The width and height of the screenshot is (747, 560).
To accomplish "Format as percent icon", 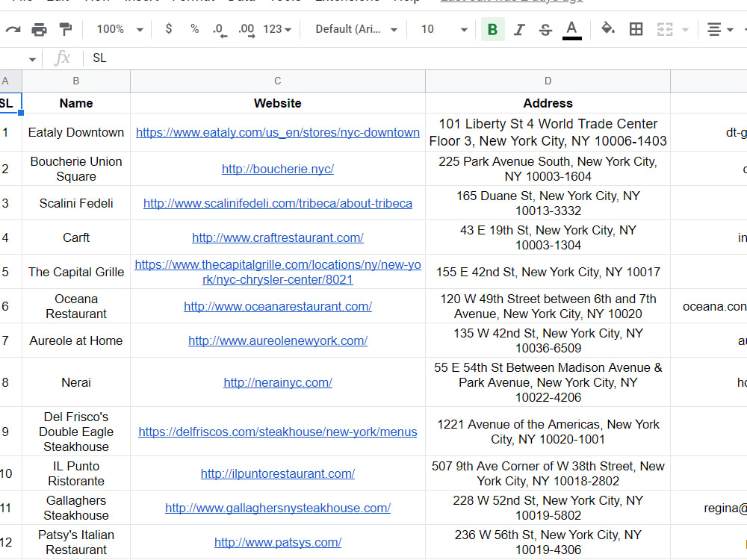I will click(x=194, y=29).
